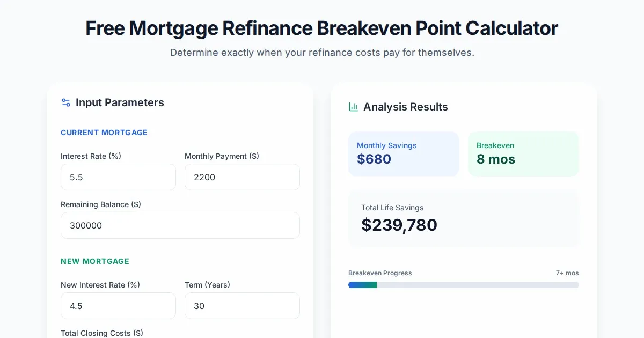Image resolution: width=644 pixels, height=338 pixels.
Task: Focus the current Interest Rate field showing 5.5
Action: 118,177
